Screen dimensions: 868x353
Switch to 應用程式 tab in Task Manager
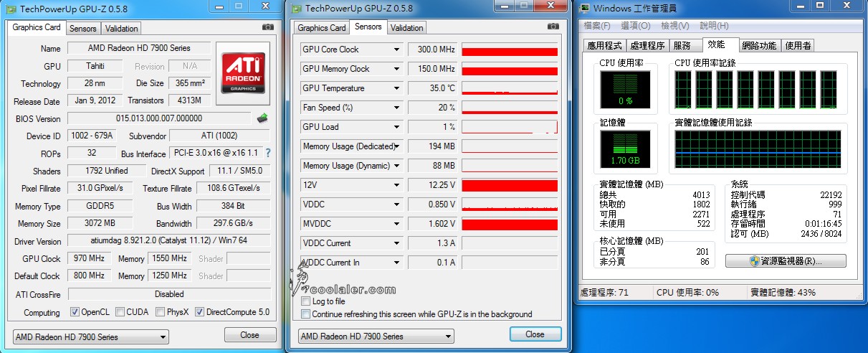(x=604, y=45)
